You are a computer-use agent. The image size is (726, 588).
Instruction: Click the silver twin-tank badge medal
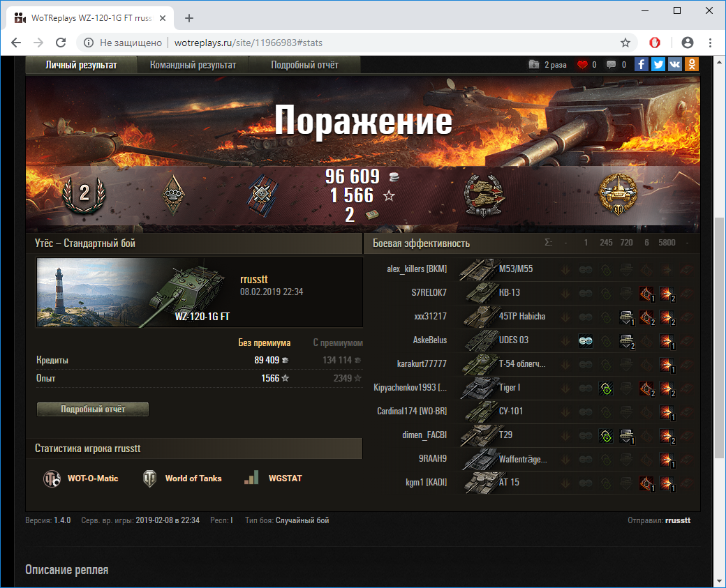click(x=484, y=195)
